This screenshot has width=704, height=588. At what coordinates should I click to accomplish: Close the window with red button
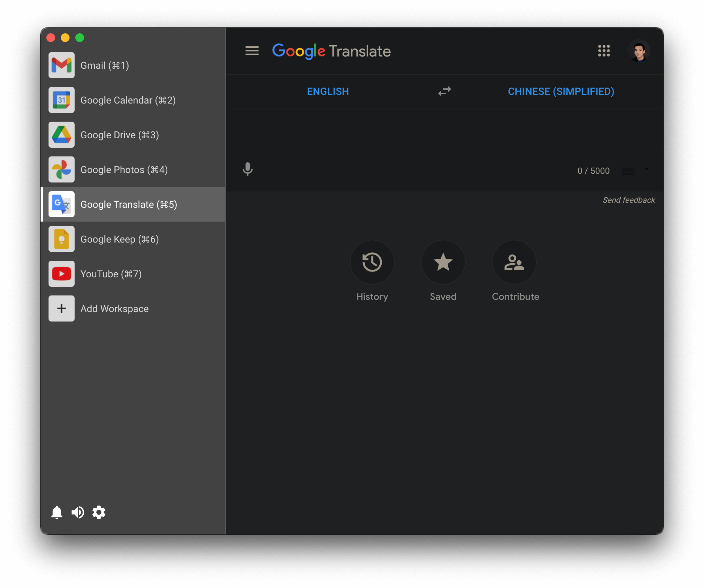(x=51, y=38)
